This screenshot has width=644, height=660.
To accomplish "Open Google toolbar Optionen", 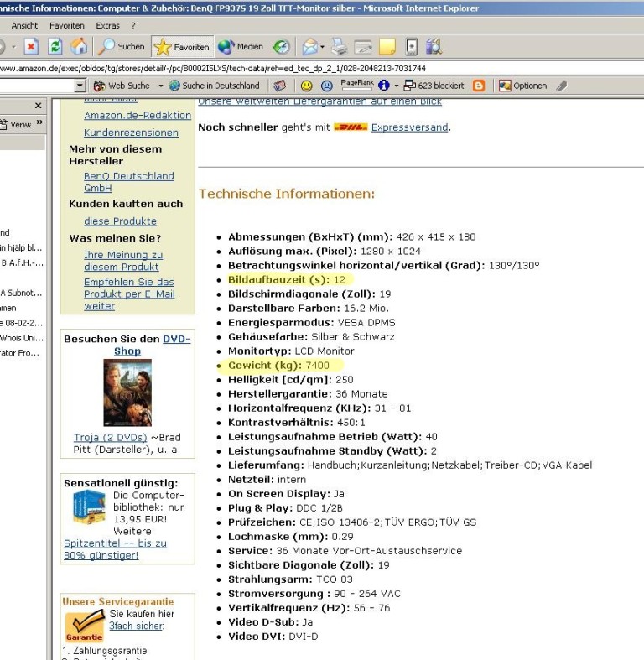I will click(x=522, y=86).
